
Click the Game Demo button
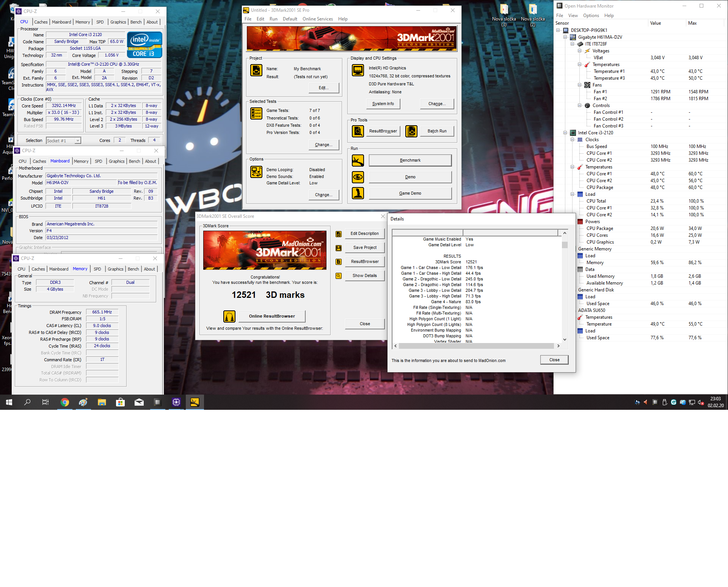click(x=410, y=194)
